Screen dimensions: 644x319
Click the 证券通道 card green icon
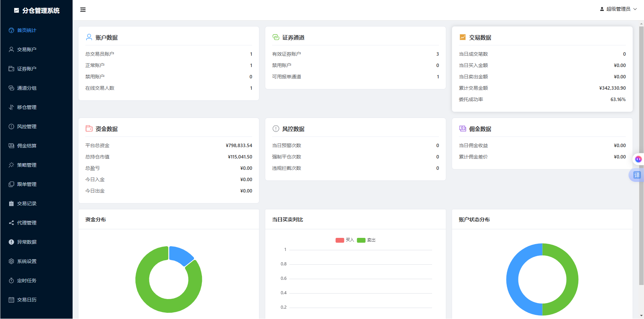(276, 37)
